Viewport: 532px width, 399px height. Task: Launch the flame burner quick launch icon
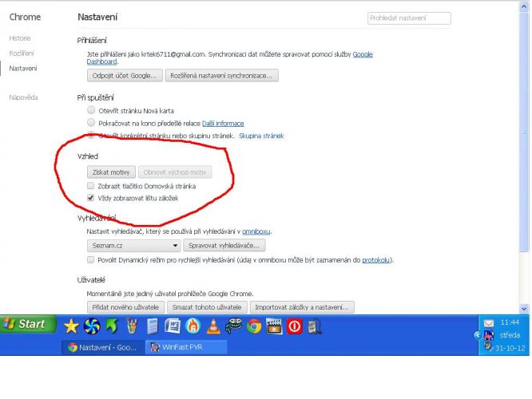pyautogui.click(x=193, y=327)
